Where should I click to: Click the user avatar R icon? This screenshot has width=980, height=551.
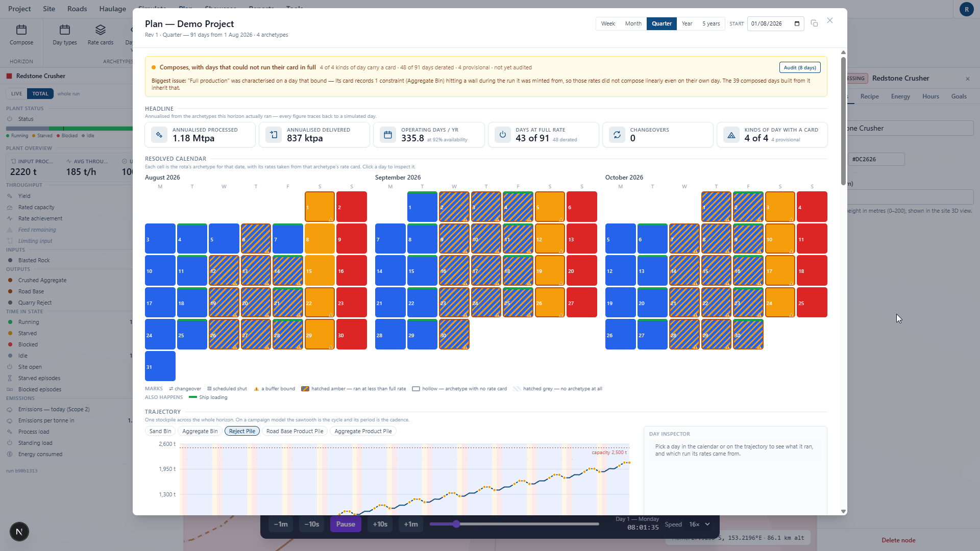pos(966,9)
